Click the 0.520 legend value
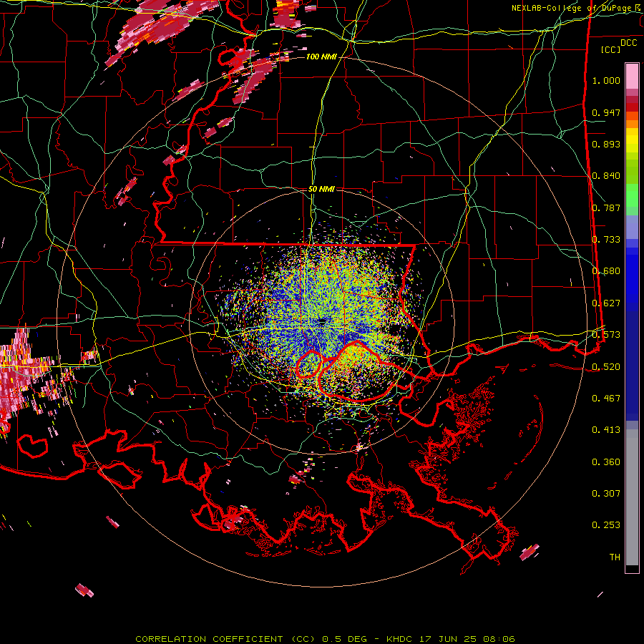644x644 pixels. coord(606,366)
